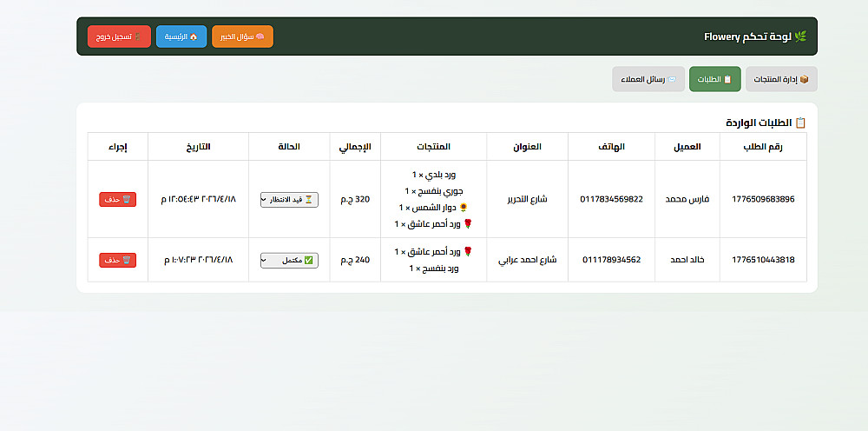This screenshot has height=431, width=868.
Task: Open status dropdown مكتمل for خالد احمد
Action: [289, 261]
